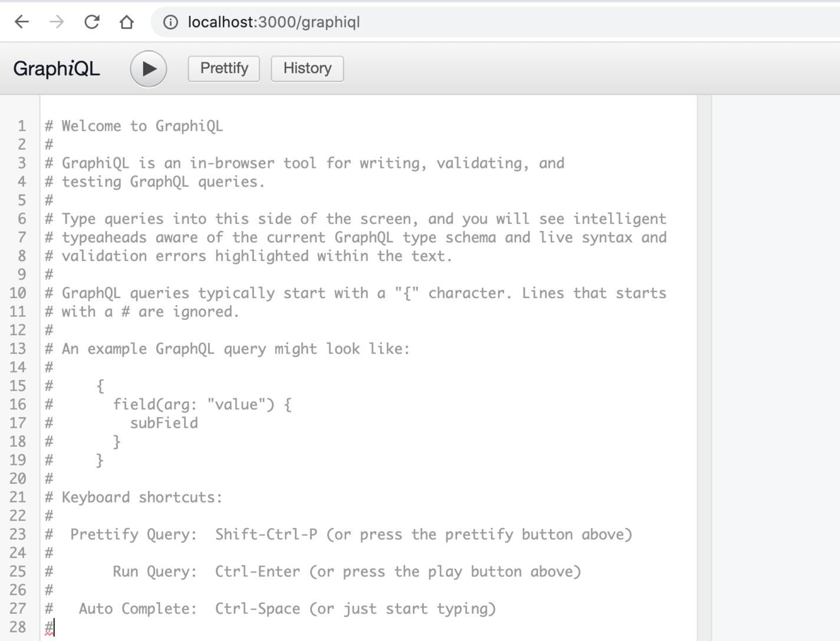The image size is (840, 641).
Task: Open the browser home page icon
Action: 126,21
